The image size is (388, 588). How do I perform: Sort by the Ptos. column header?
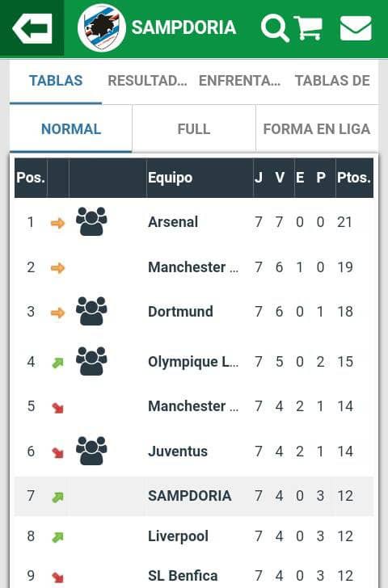[x=354, y=178]
